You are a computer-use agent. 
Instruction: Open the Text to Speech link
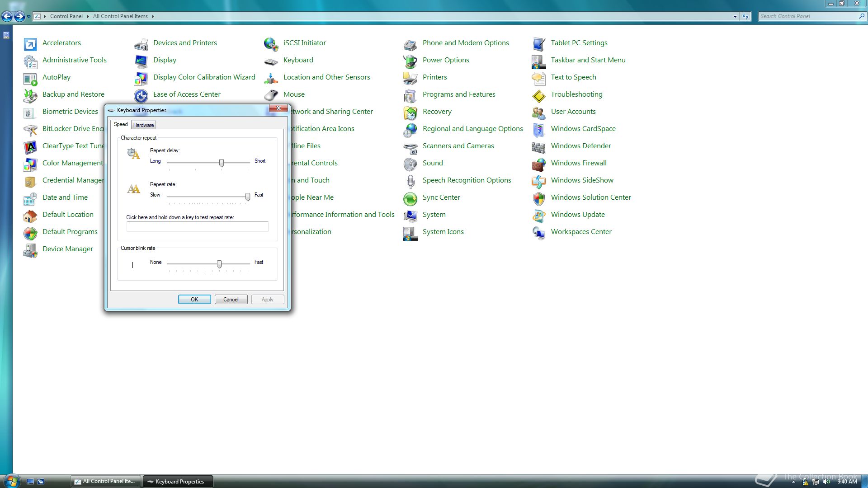click(573, 77)
